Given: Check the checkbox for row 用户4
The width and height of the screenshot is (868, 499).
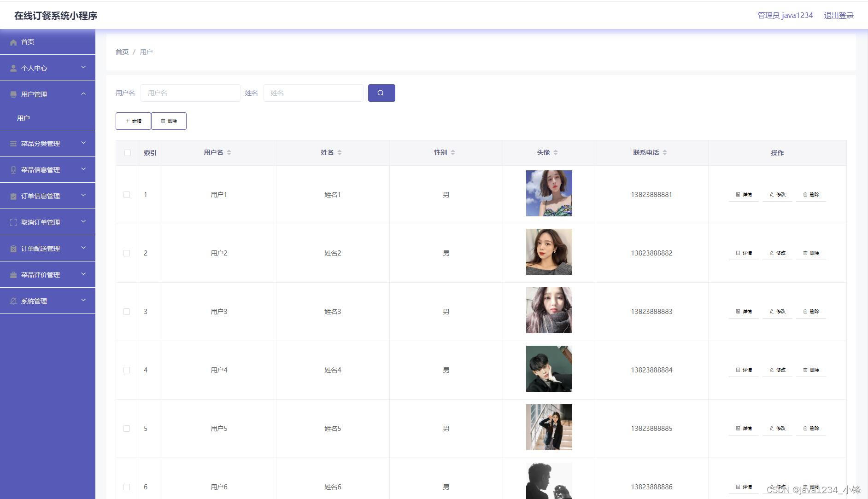Looking at the screenshot, I should pos(127,370).
